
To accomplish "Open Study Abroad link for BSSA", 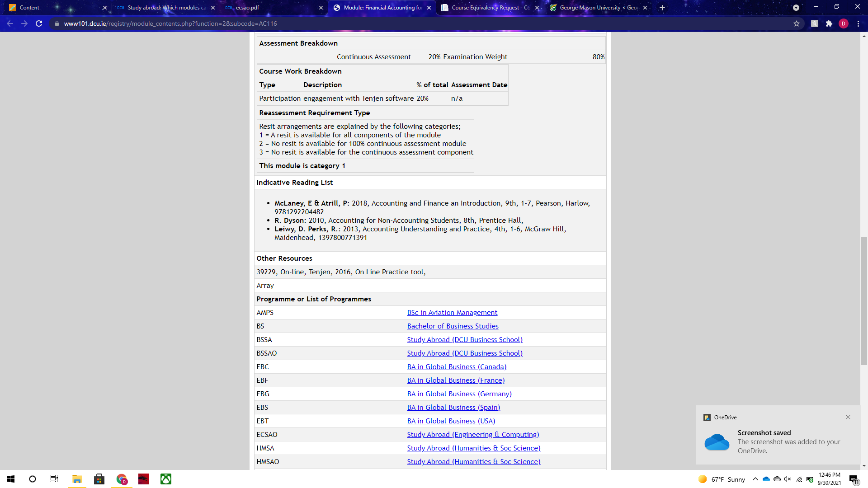I will pos(465,340).
